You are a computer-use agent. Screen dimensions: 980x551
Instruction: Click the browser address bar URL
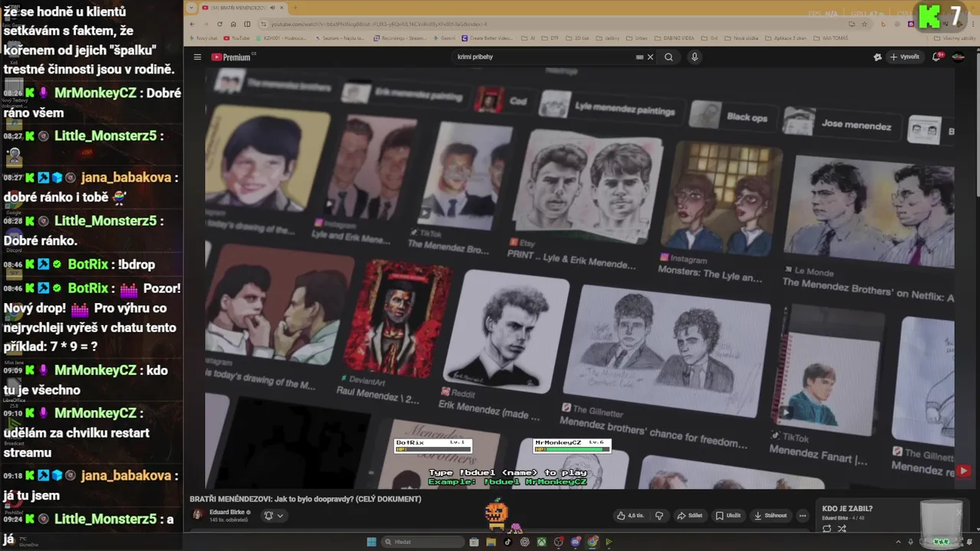[x=379, y=24]
